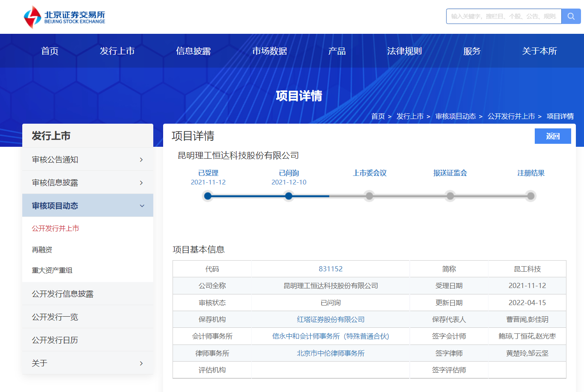Open the 信息披露 navigation menu
This screenshot has height=392, width=584.
pyautogui.click(x=193, y=51)
